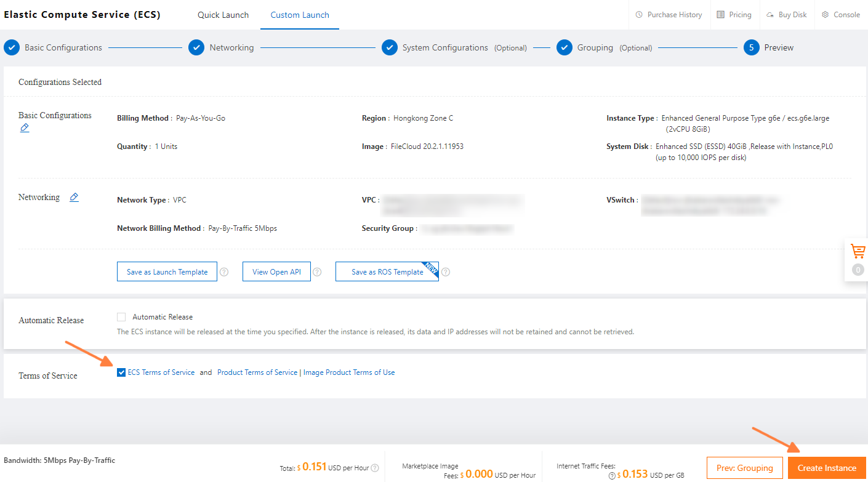Go to the Networking step in wizard
The image size is (868, 482).
(x=231, y=47)
